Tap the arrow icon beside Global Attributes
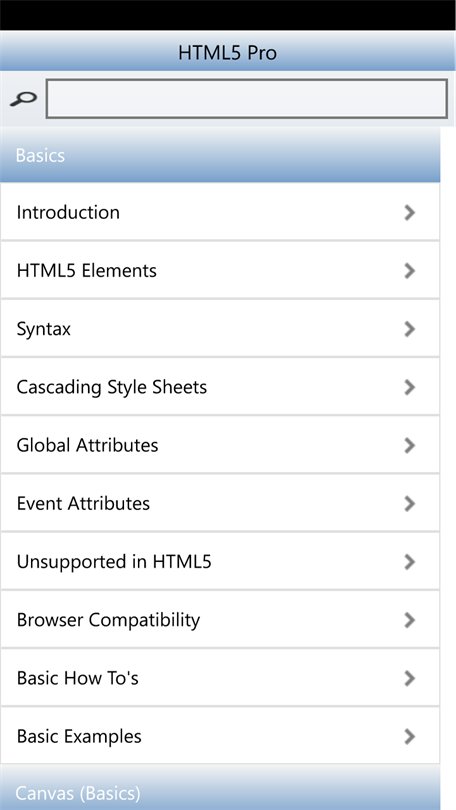 410,445
